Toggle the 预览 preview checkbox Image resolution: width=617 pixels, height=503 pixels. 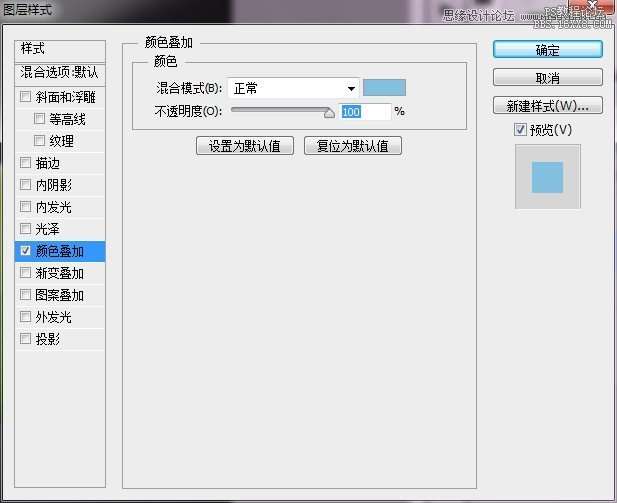(x=520, y=129)
